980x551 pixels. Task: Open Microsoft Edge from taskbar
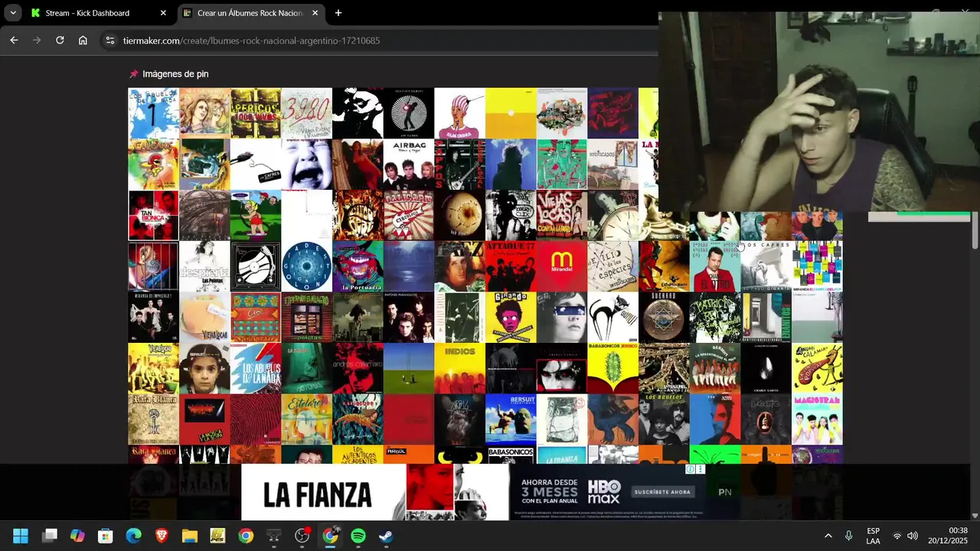[x=133, y=536]
